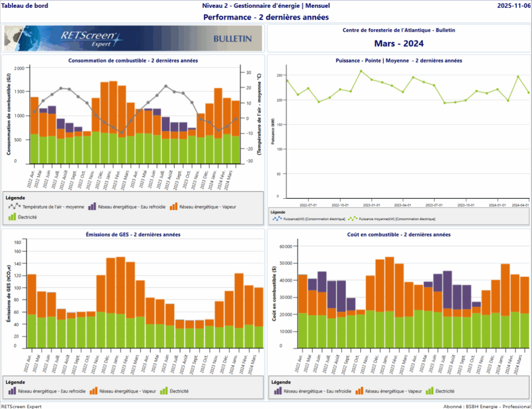Click 'Coût en combustible - 2 dernières années' chart title
Image resolution: width=532 pixels, height=409 pixels.
click(x=398, y=235)
